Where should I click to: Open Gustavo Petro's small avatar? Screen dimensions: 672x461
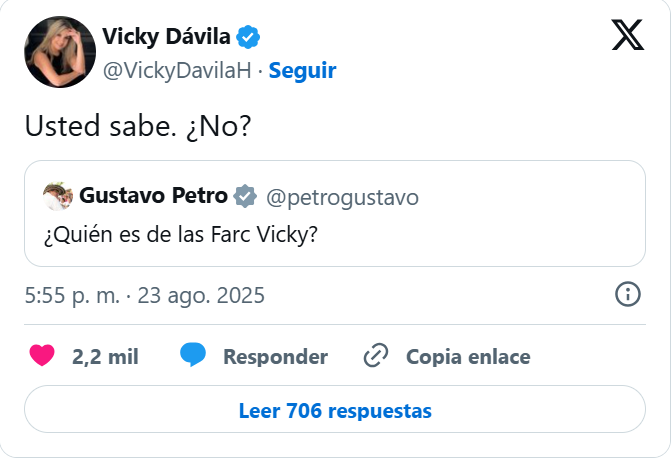coord(58,195)
